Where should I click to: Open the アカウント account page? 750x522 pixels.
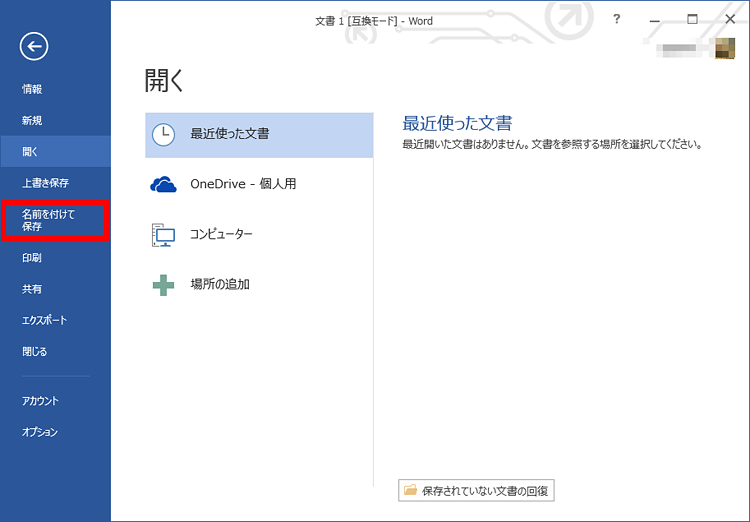[41, 401]
